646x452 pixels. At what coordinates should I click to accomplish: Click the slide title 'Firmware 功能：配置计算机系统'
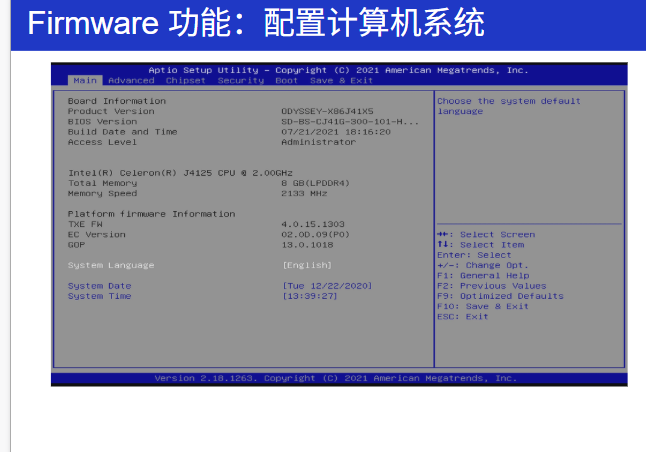point(256,23)
